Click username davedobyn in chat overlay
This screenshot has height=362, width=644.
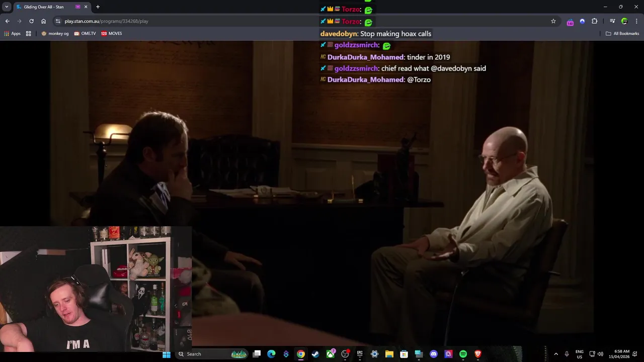click(x=339, y=34)
